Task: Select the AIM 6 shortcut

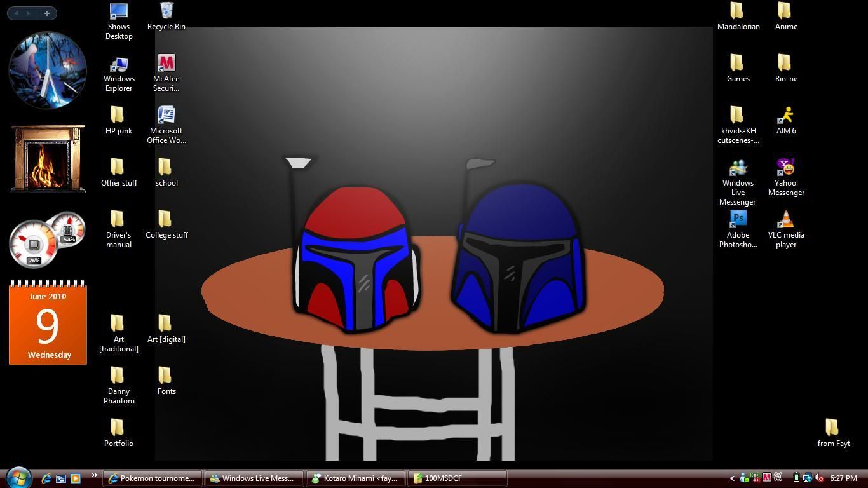Action: [786, 121]
